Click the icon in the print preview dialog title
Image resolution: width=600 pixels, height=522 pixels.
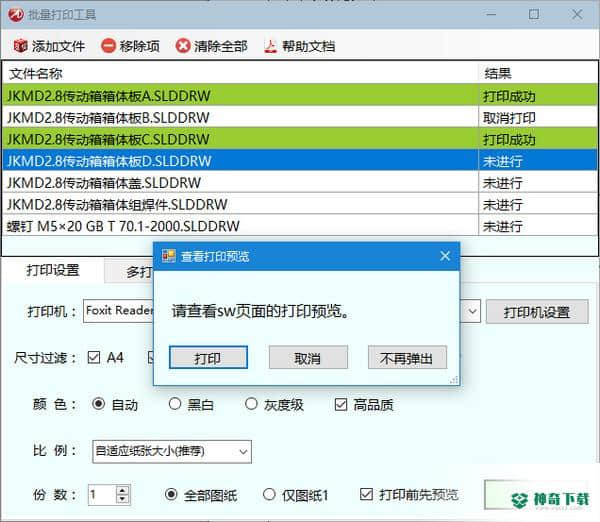coord(169,256)
